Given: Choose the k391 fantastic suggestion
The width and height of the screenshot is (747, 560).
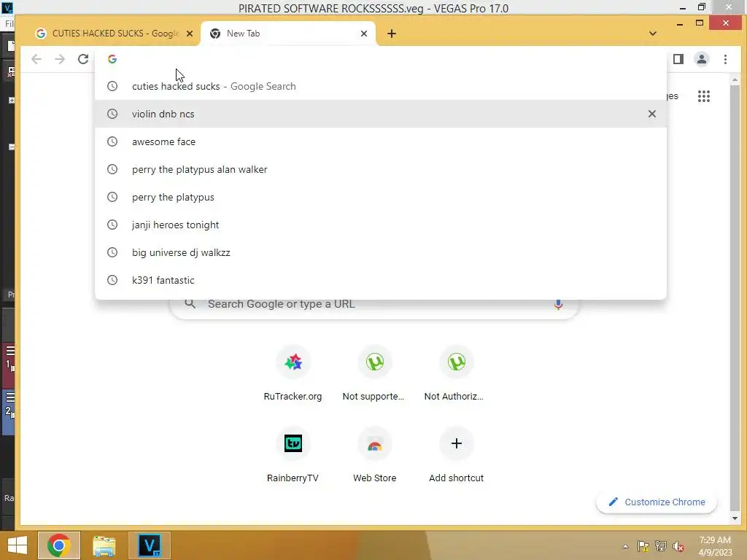Looking at the screenshot, I should [x=381, y=280].
